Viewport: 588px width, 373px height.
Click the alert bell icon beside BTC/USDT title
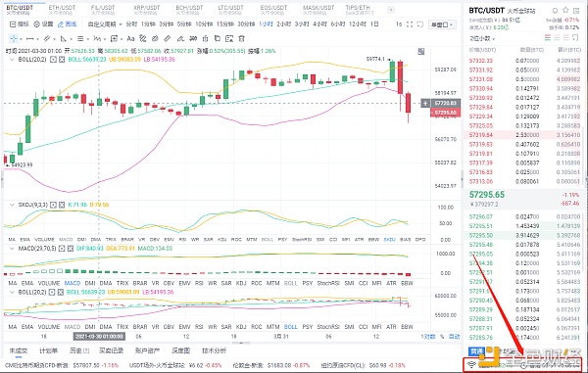[x=555, y=11]
